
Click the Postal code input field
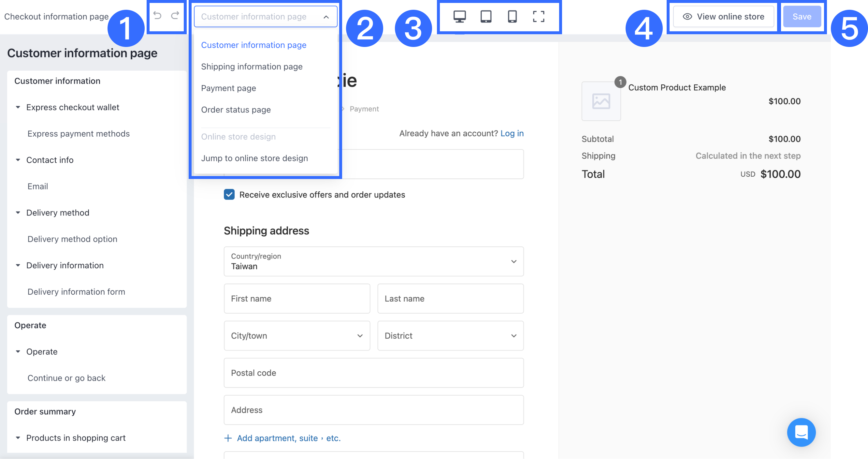(373, 373)
